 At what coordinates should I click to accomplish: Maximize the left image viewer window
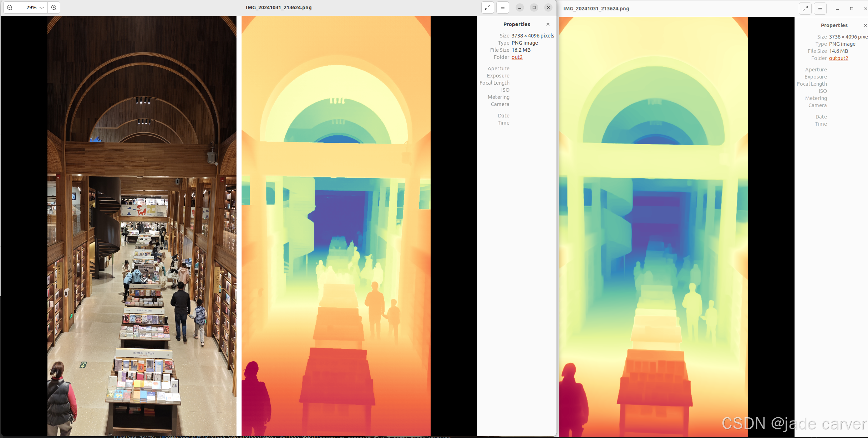click(534, 7)
